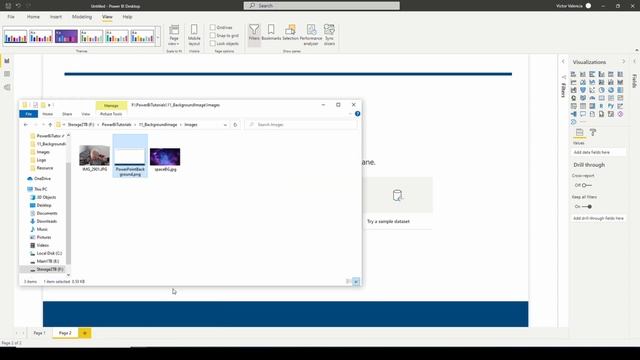Open the Share tab in File Explorer
Screen dimensions: 640x360
click(x=67, y=114)
